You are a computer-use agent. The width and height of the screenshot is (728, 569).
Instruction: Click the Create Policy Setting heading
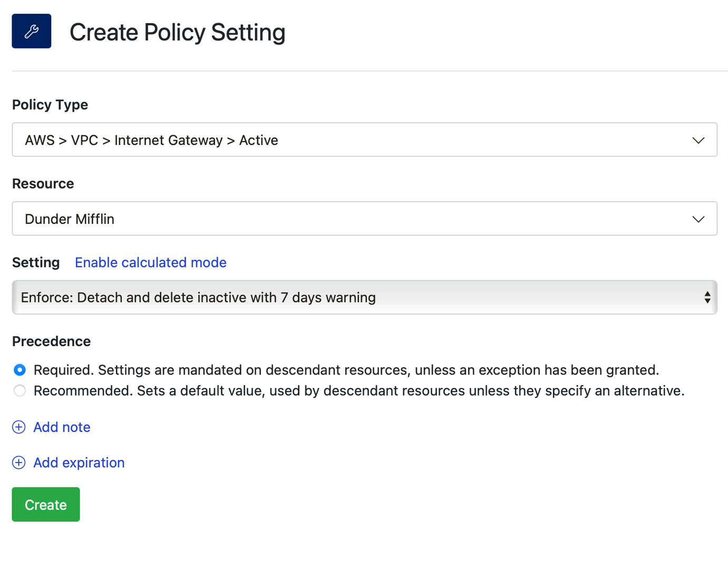tap(177, 32)
